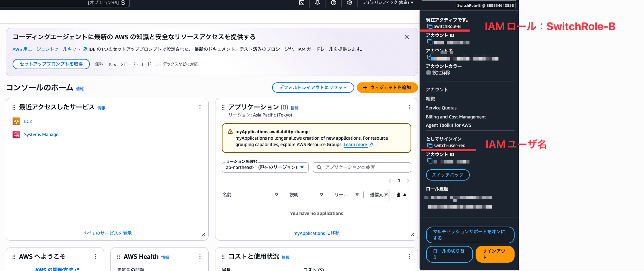Click the resize handle of アプリケーション widget
The height and width of the screenshot is (271, 644).
412,235
